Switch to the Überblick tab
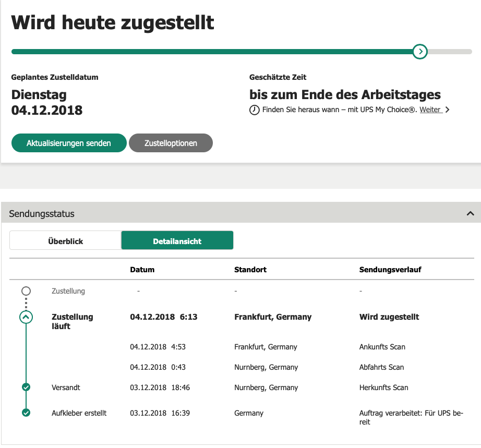 pos(65,241)
